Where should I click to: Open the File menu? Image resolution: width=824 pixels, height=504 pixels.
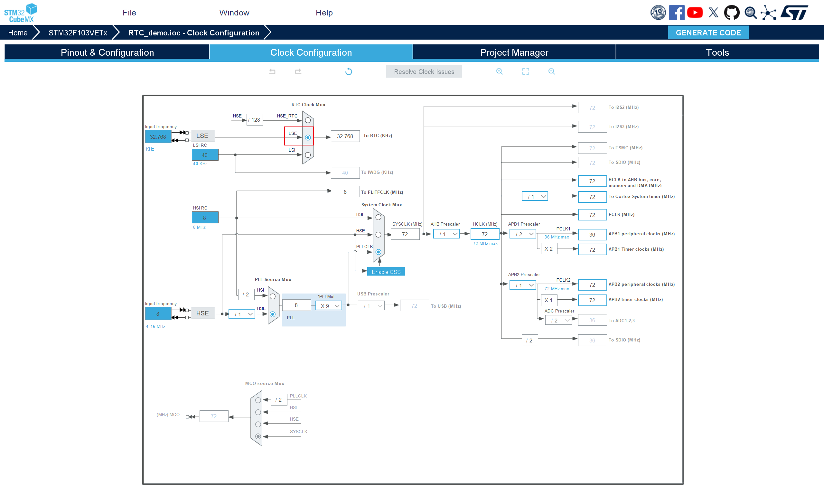click(x=129, y=13)
